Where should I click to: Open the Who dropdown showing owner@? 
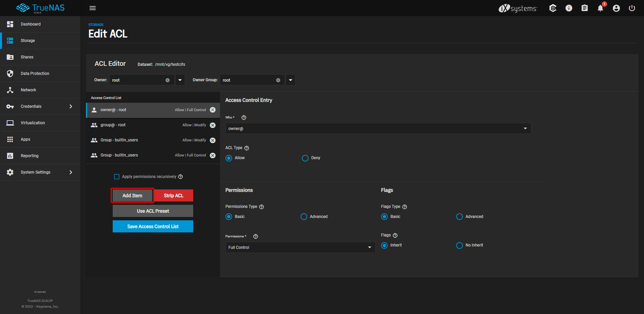pyautogui.click(x=378, y=129)
